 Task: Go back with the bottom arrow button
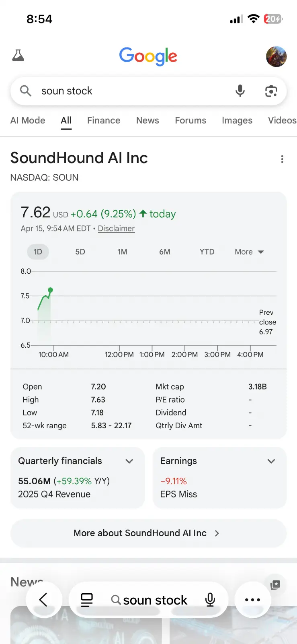click(44, 600)
